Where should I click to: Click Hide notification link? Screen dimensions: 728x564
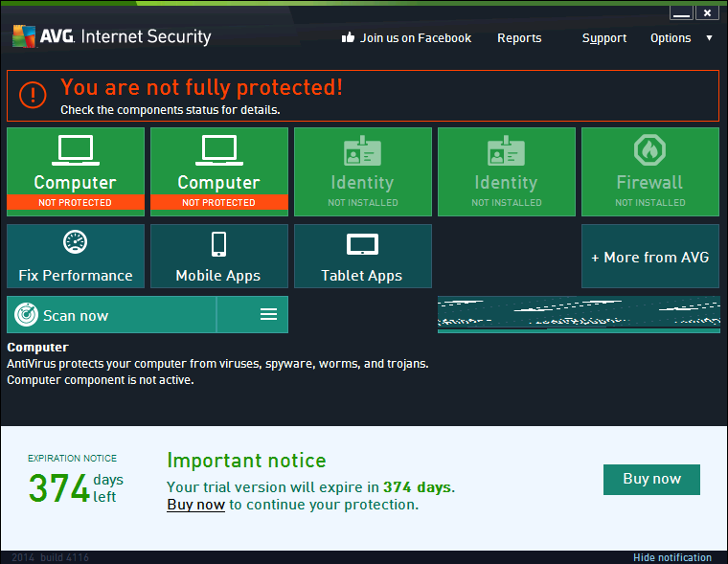(672, 557)
